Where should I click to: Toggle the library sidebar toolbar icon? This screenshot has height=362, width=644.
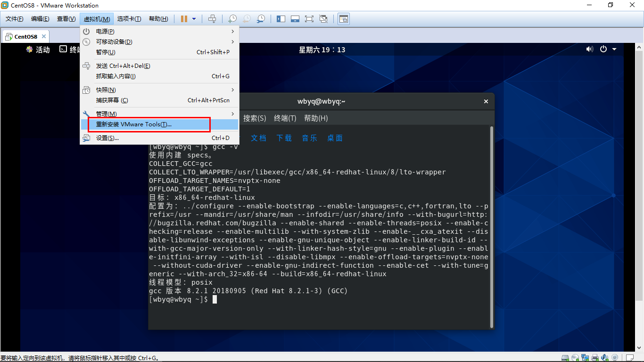pos(281,19)
